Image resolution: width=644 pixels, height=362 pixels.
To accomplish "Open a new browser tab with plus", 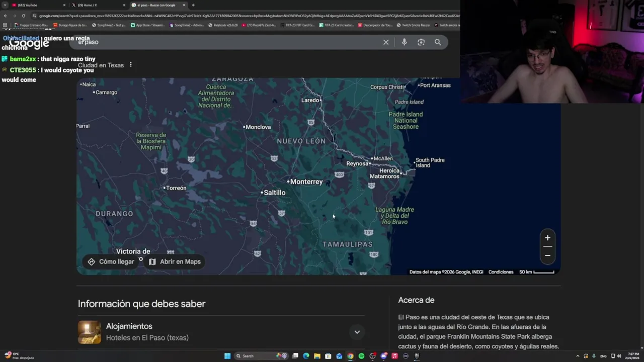I will pyautogui.click(x=193, y=5).
